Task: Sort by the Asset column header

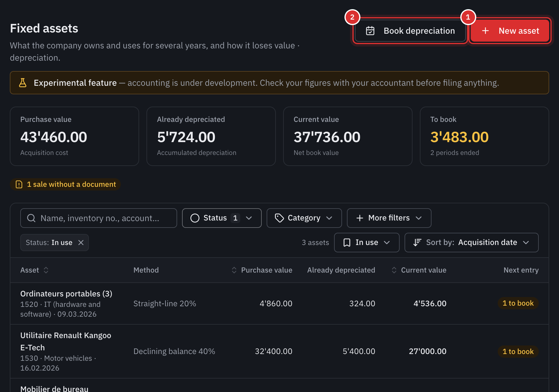Action: (34, 270)
